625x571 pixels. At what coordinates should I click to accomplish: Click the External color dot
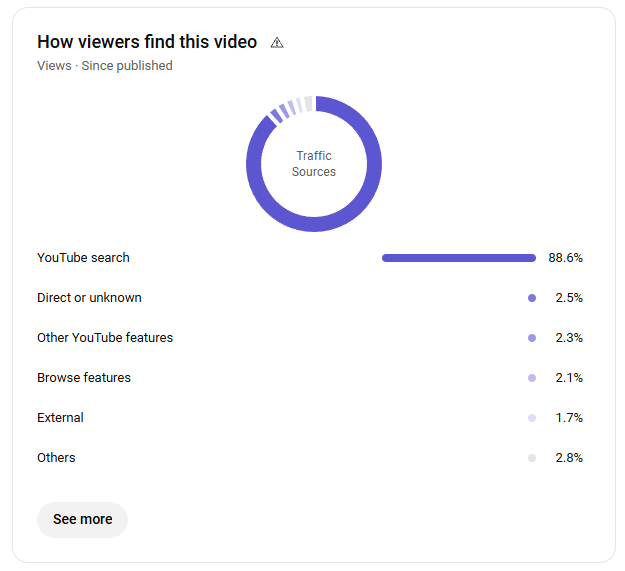click(x=532, y=418)
